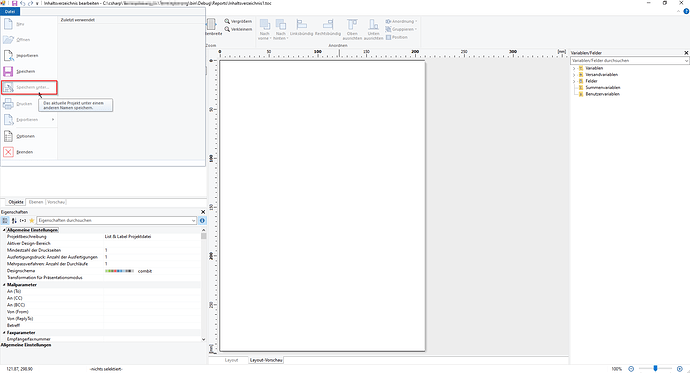Click the Importieren icon in Datei menu

8,55
